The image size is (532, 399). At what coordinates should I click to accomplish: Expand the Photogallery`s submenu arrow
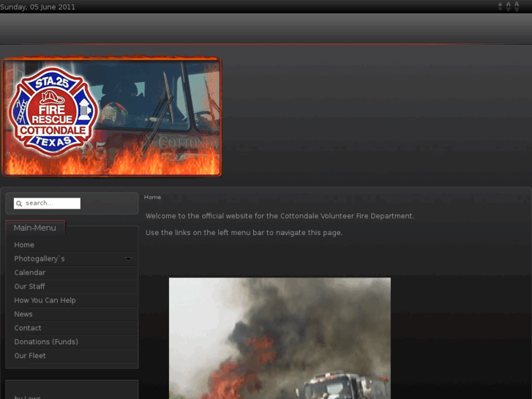click(x=128, y=258)
